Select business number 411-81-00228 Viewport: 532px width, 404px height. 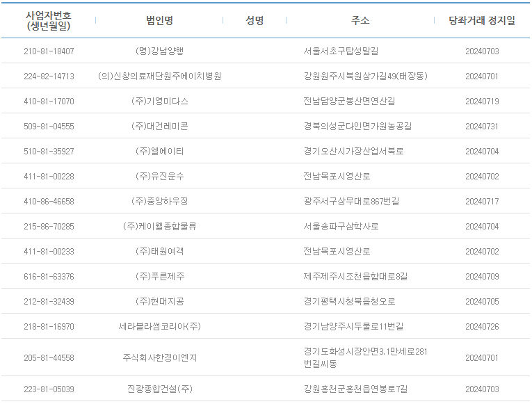[49, 177]
